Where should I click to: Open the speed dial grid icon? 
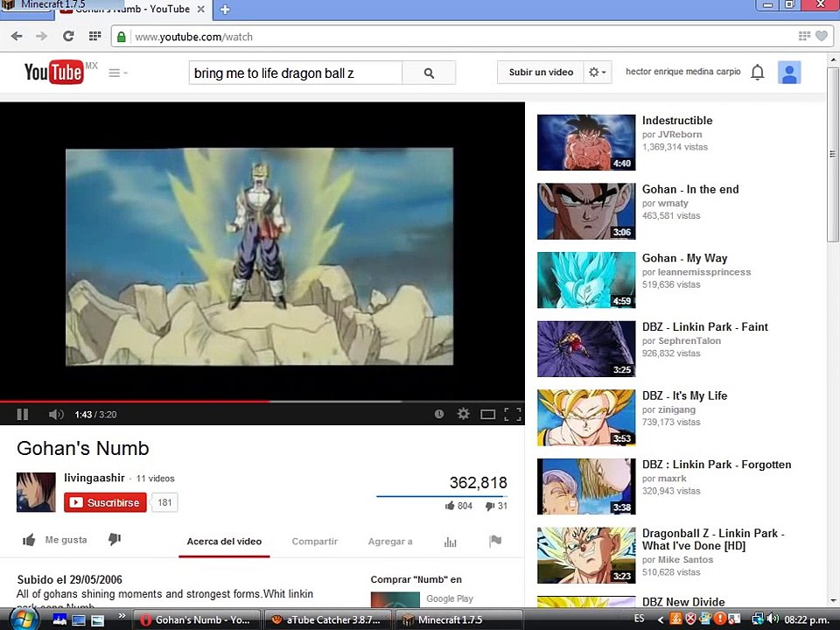94,36
